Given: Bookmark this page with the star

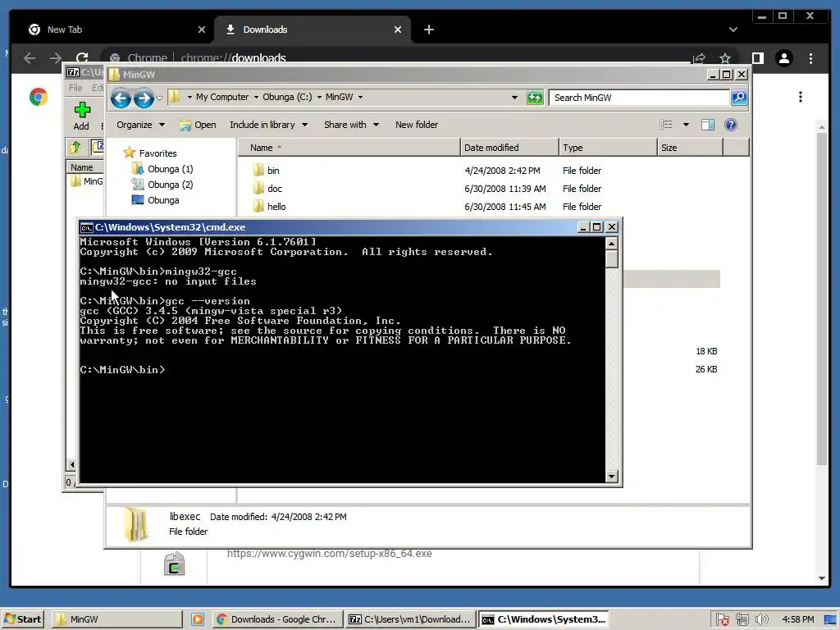Looking at the screenshot, I should point(725,58).
